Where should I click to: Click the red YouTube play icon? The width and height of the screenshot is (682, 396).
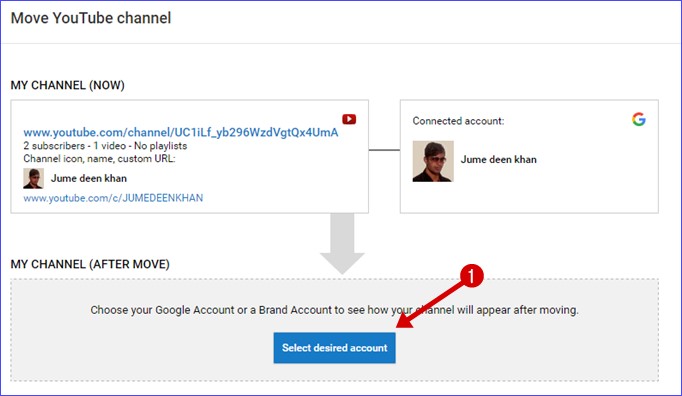tap(349, 119)
